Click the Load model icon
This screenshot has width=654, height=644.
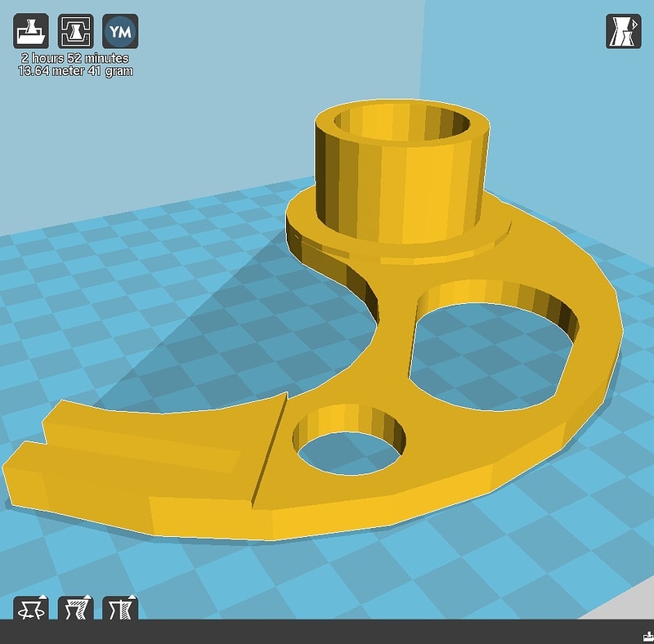click(31, 31)
